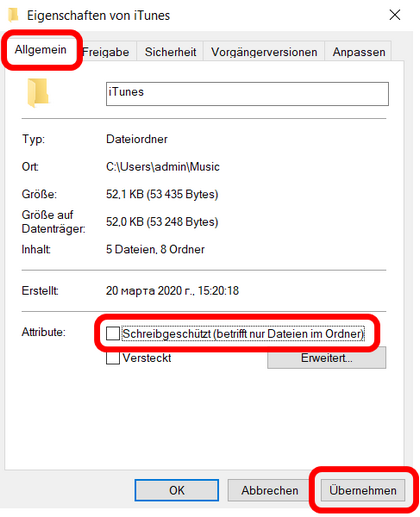Viewport: 420px width, 517px height.
Task: Tick the Versteckt checkbox
Action: tap(113, 358)
